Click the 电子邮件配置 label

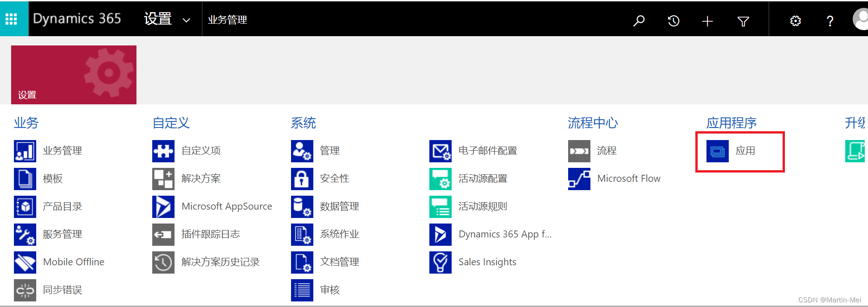pyautogui.click(x=488, y=151)
